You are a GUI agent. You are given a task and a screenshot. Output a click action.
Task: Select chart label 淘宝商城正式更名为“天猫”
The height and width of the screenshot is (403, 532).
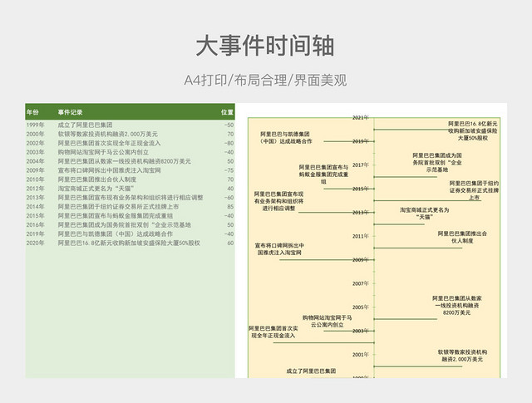pos(424,214)
